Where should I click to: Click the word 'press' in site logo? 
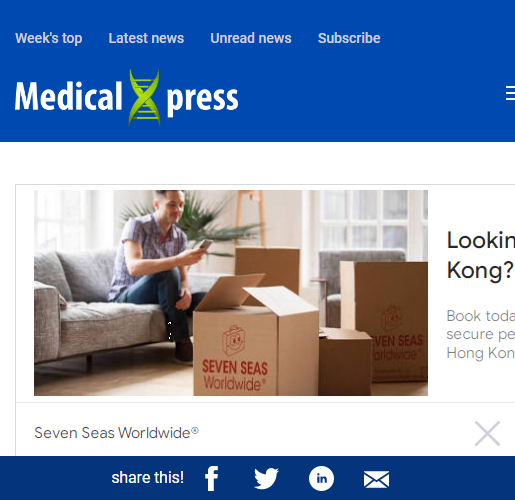[202, 100]
